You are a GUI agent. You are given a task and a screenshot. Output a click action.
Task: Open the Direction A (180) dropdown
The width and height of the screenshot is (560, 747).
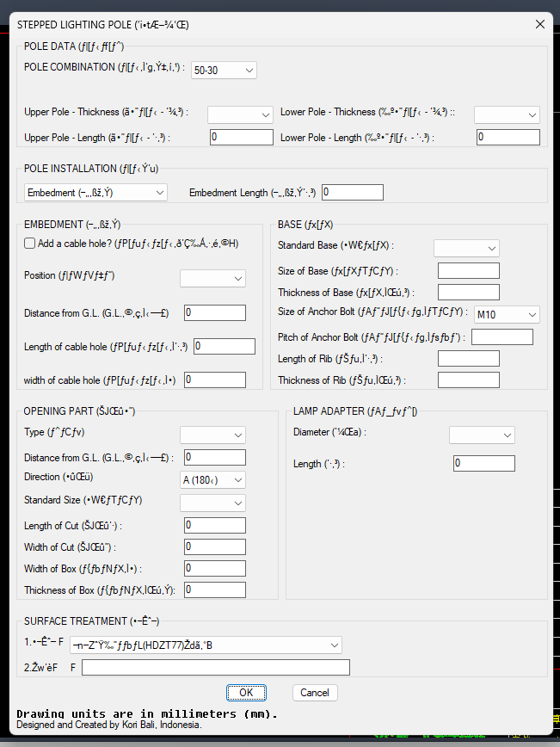click(212, 479)
